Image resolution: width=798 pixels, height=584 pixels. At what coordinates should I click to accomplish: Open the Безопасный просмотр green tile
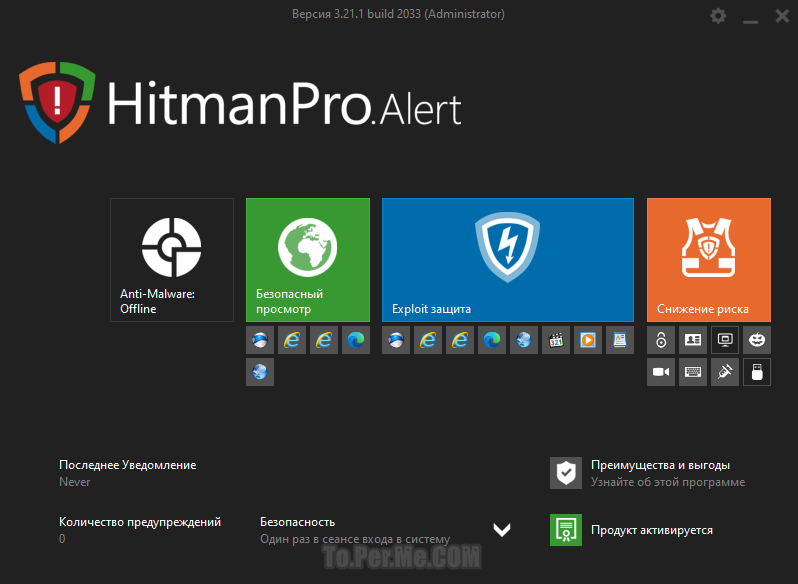tap(308, 260)
